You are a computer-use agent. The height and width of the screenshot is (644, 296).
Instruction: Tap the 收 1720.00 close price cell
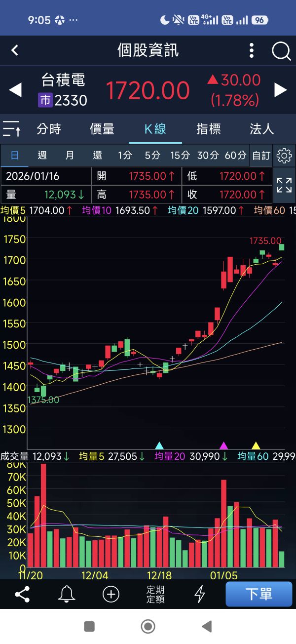tap(227, 195)
